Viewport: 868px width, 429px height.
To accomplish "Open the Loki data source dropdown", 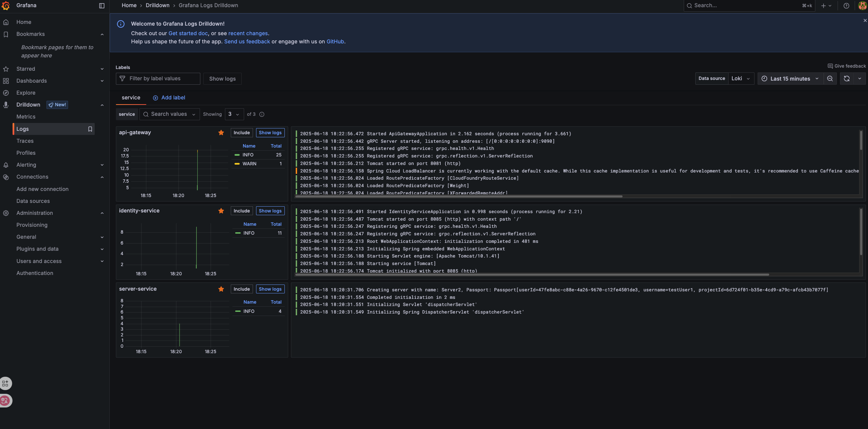I will (x=740, y=79).
